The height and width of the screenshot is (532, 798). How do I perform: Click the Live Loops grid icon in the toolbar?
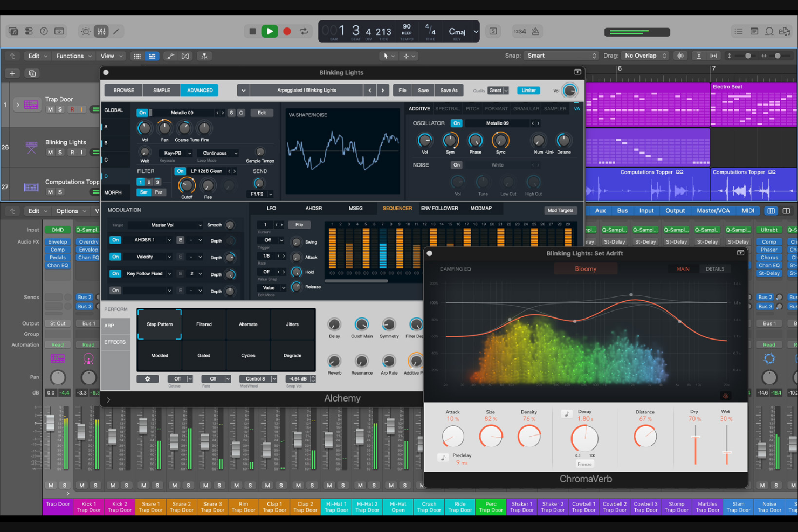(x=137, y=56)
